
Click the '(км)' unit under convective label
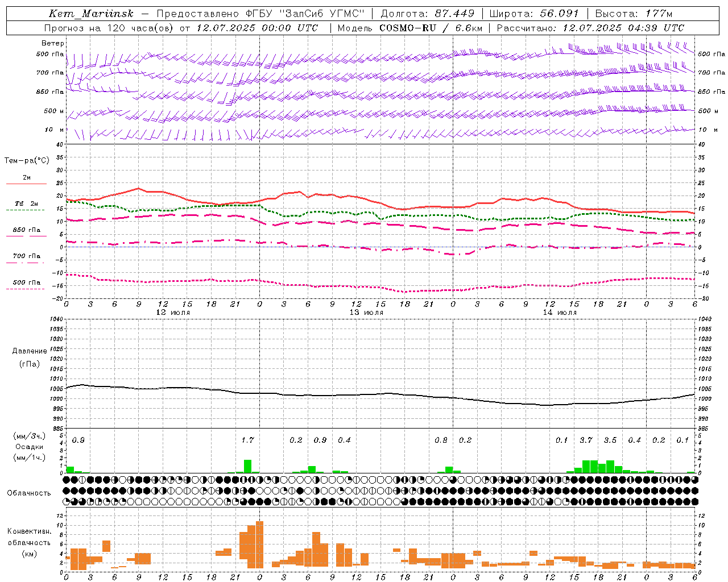click(x=30, y=554)
